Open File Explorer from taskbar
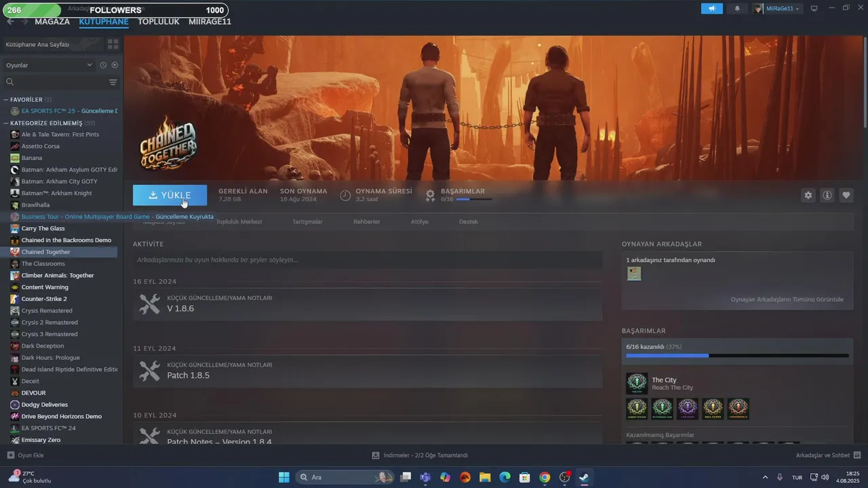The height and width of the screenshot is (488, 868). point(485,477)
